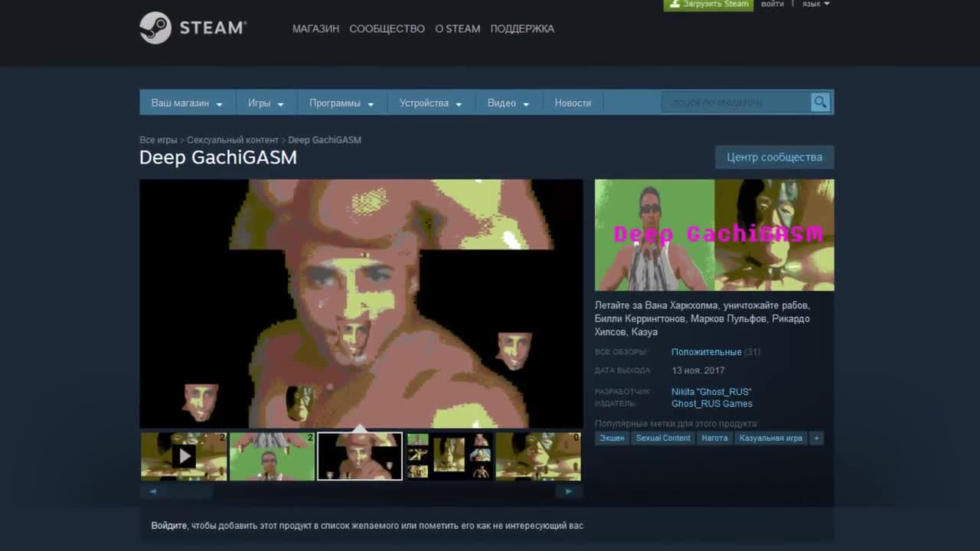Click the store search input field
The height and width of the screenshot is (551, 980).
click(x=735, y=103)
